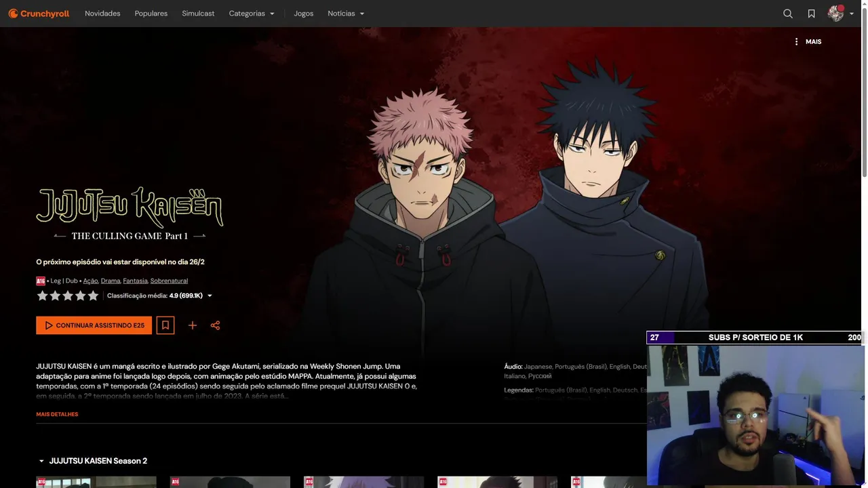Open the Ação genre link
Image resolution: width=868 pixels, height=488 pixels.
(x=90, y=281)
